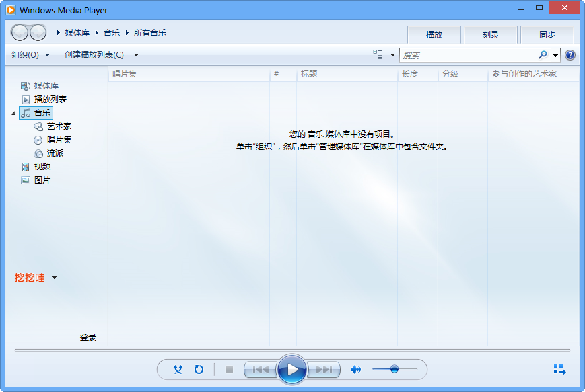
Task: Skip to the previous track
Action: (260, 369)
